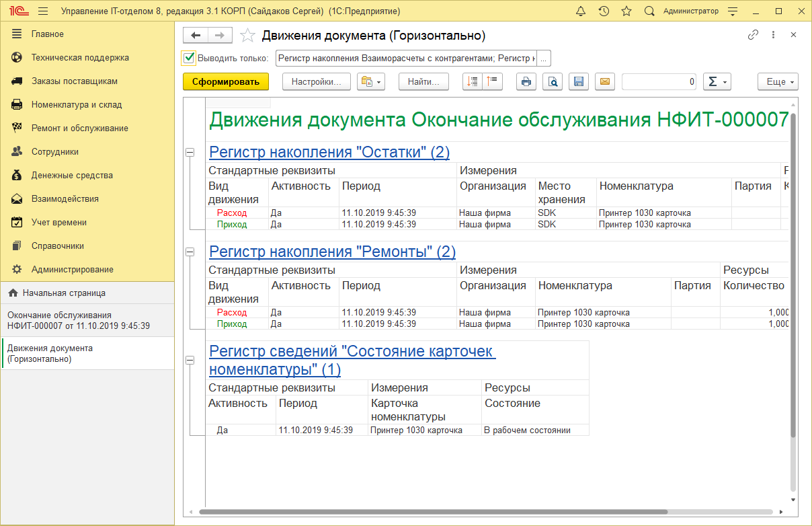The width and height of the screenshot is (812, 526).
Task: Open the 'Еще' dropdown menu
Action: coord(777,81)
